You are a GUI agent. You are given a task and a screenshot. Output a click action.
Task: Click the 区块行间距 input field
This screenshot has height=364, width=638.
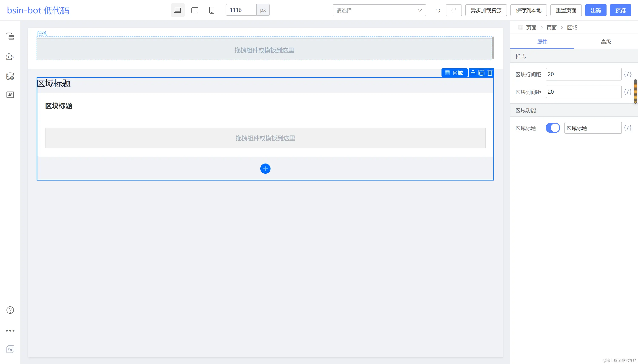click(x=583, y=74)
